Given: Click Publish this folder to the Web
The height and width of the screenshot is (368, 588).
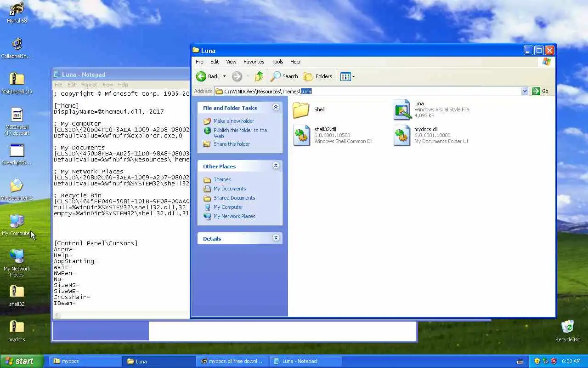Looking at the screenshot, I should (240, 133).
